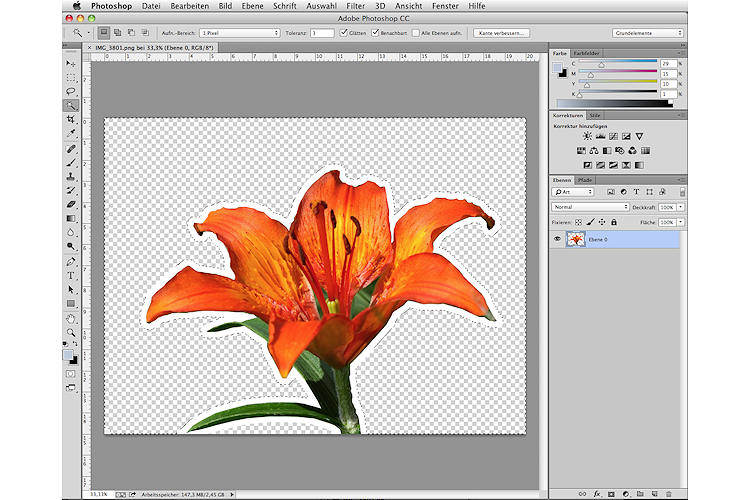
Task: Click the Toleranz input field
Action: [322, 33]
